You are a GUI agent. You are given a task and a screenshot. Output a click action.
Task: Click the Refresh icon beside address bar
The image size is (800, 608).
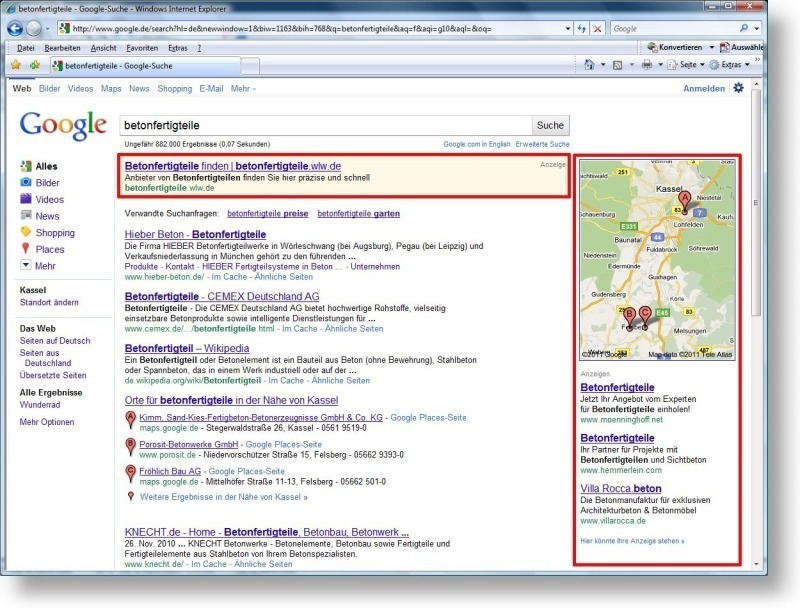pyautogui.click(x=581, y=29)
